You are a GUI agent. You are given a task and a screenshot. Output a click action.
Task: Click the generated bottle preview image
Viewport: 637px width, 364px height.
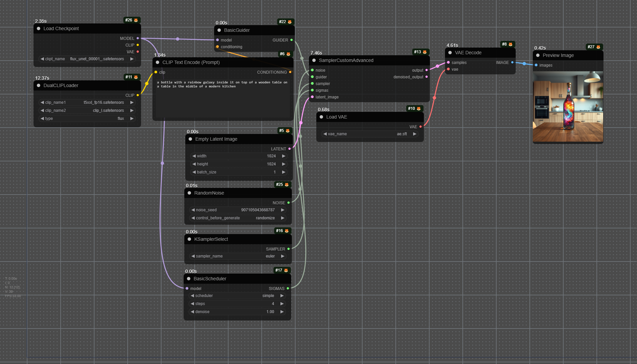pyautogui.click(x=568, y=106)
